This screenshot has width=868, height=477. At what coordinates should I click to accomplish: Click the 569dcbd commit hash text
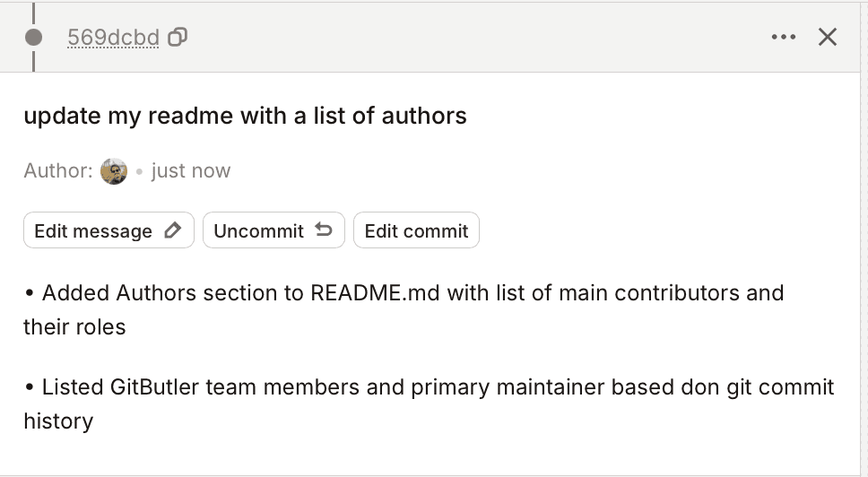coord(113,38)
